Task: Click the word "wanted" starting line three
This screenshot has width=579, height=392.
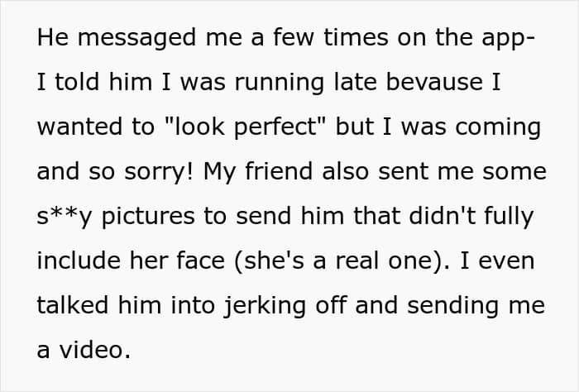Action: [79, 127]
